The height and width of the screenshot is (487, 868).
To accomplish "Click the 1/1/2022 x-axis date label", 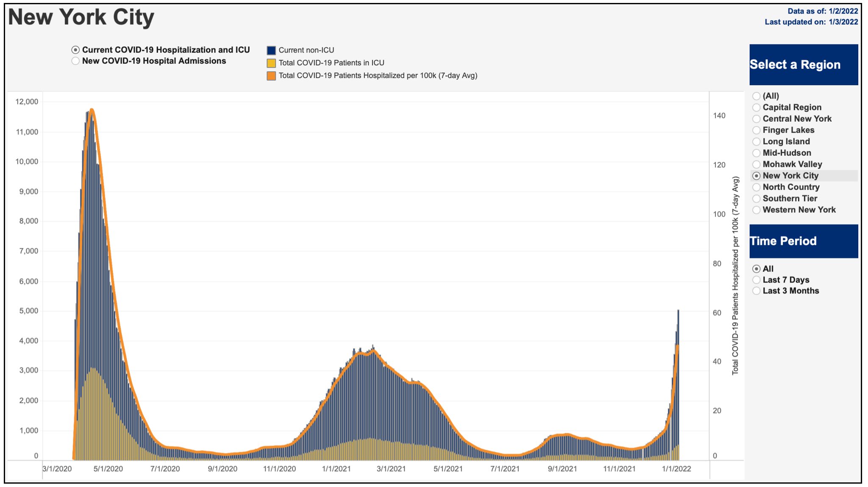I will (676, 469).
